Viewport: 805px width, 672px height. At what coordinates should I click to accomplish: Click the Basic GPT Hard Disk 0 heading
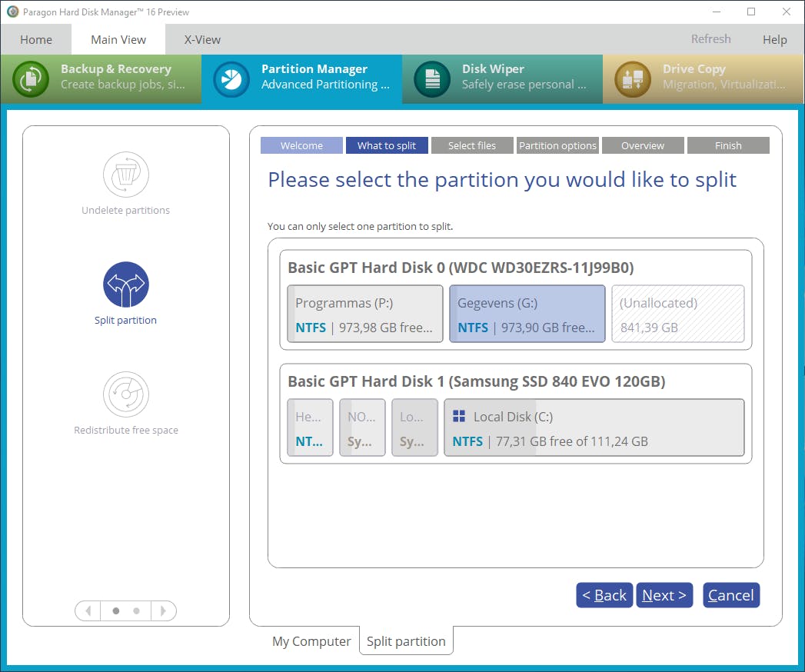tap(461, 268)
